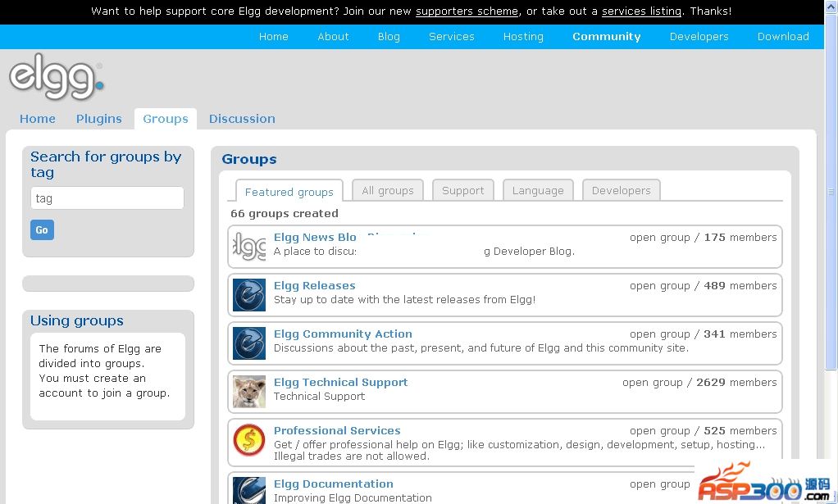This screenshot has height=504, width=838.
Task: Click '525 members' count text
Action: coord(740,430)
